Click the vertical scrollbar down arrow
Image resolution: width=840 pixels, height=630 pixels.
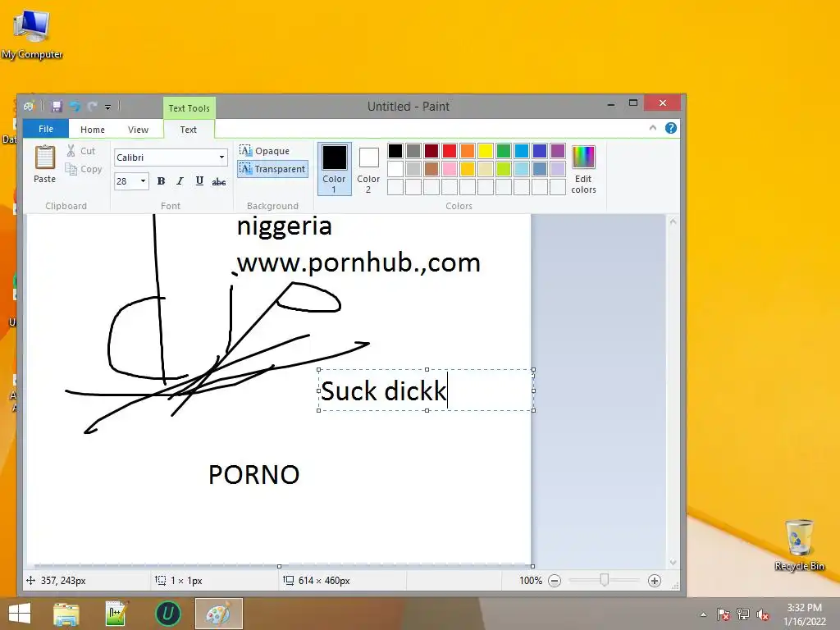click(x=673, y=562)
